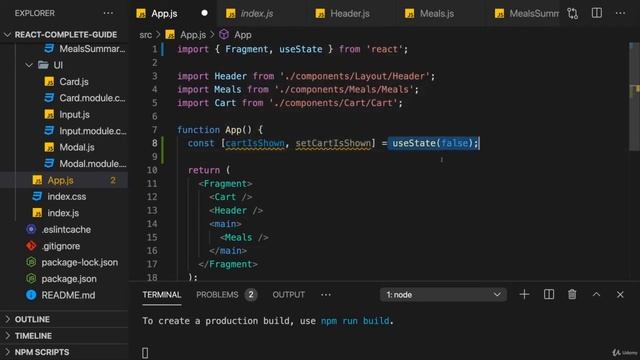Open the terminal selector dropdown 1: node

click(443, 295)
